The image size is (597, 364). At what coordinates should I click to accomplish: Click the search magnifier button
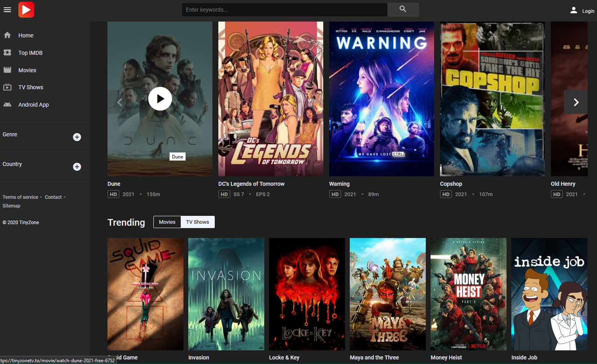point(403,9)
